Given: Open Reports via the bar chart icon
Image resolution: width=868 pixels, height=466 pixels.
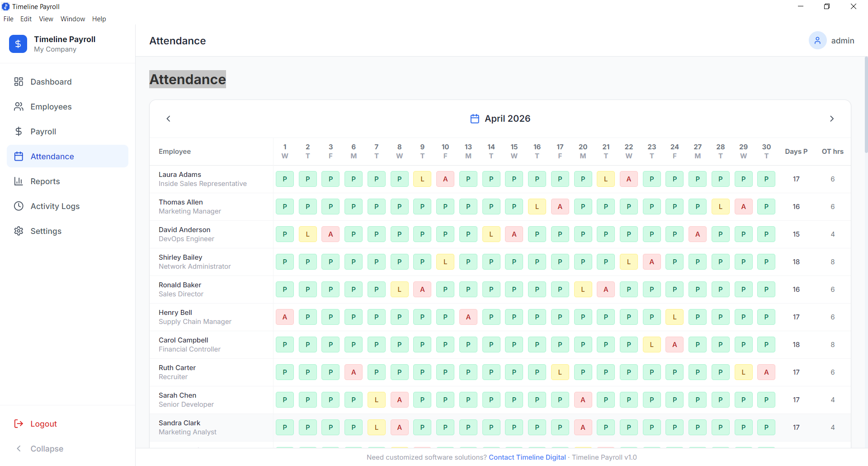Looking at the screenshot, I should 19,181.
